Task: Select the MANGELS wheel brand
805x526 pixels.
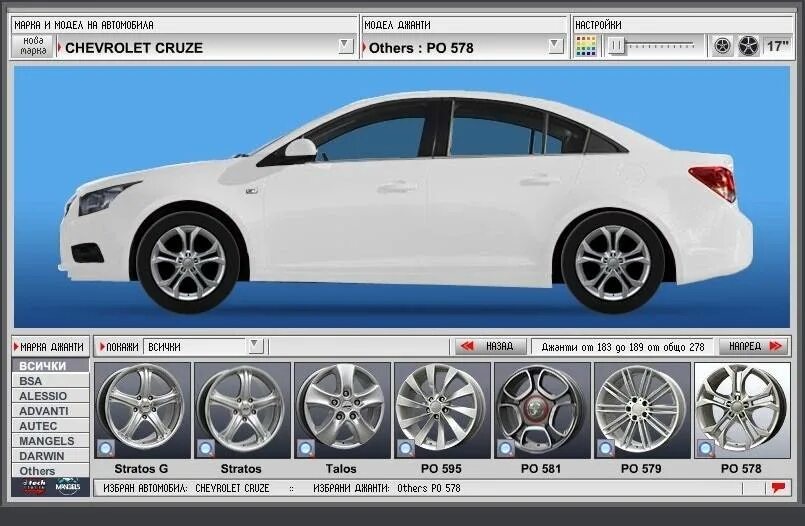Action: tap(50, 440)
